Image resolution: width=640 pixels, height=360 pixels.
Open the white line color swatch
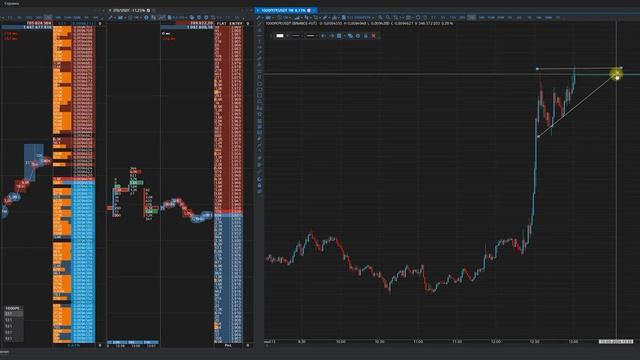pos(280,36)
